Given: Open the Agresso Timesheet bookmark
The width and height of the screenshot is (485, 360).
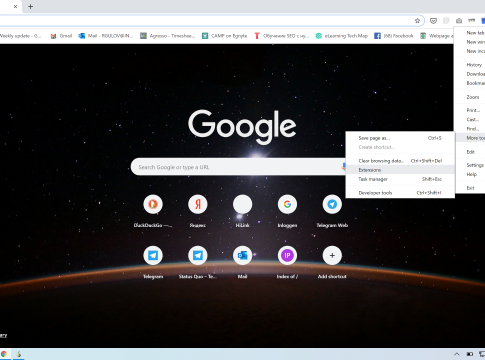Looking at the screenshot, I should tap(167, 36).
